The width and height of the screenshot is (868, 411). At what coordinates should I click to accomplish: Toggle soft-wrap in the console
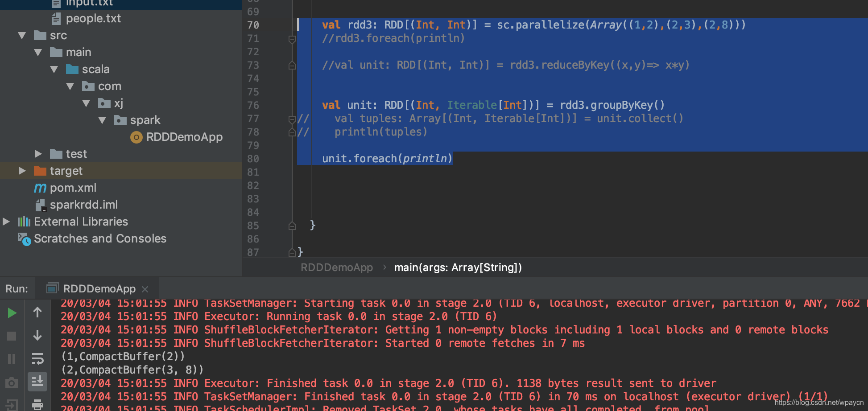point(37,358)
